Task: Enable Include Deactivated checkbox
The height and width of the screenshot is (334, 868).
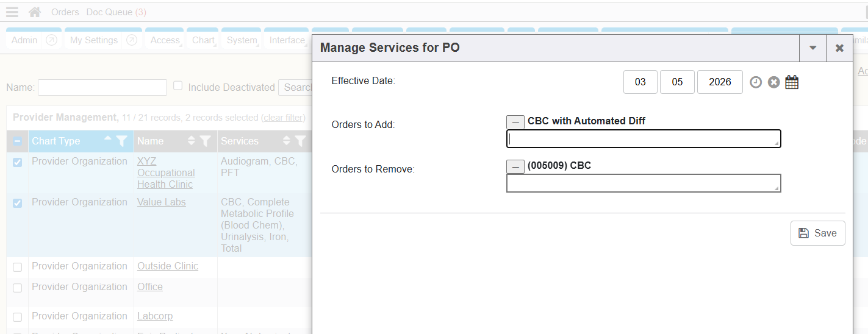Action: (178, 86)
